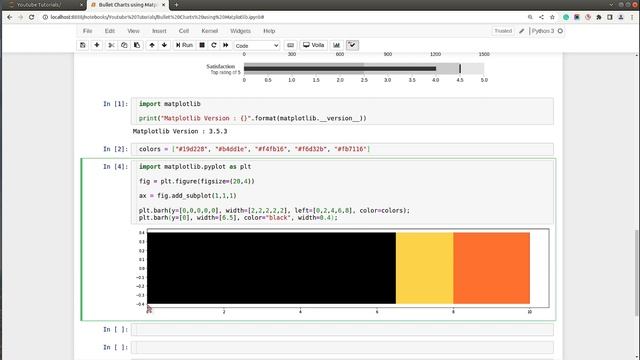Share this page using the share icon
Screen dimensions: 640x360
tap(541, 17)
